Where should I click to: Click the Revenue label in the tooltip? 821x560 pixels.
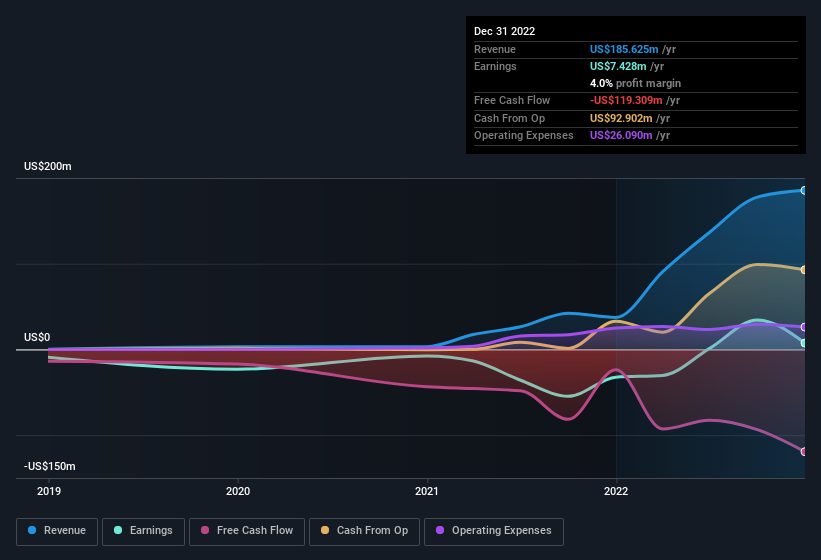click(x=495, y=49)
